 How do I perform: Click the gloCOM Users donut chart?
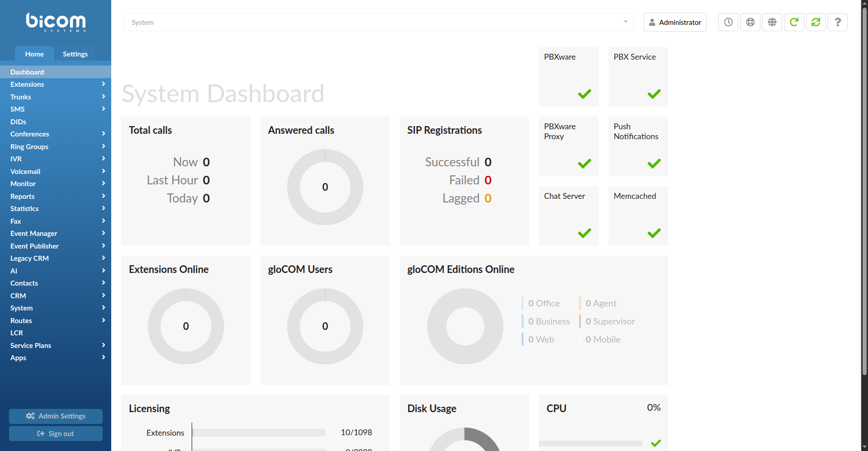click(x=325, y=326)
